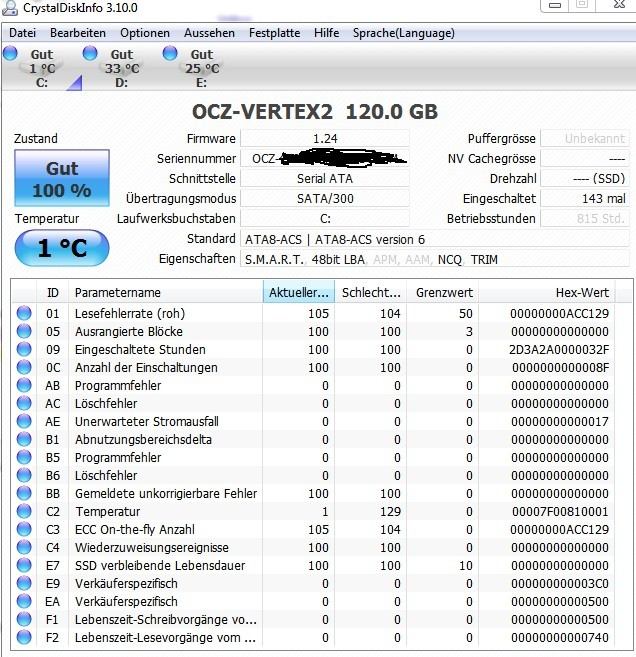This screenshot has width=636, height=657.
Task: Click the Eingeschaltet value 143 mal
Action: [585, 199]
